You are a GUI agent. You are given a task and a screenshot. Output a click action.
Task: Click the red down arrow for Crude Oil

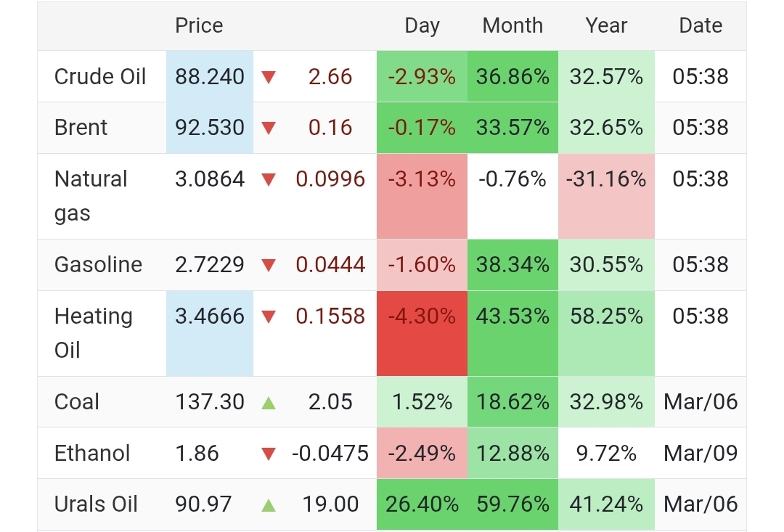point(269,77)
